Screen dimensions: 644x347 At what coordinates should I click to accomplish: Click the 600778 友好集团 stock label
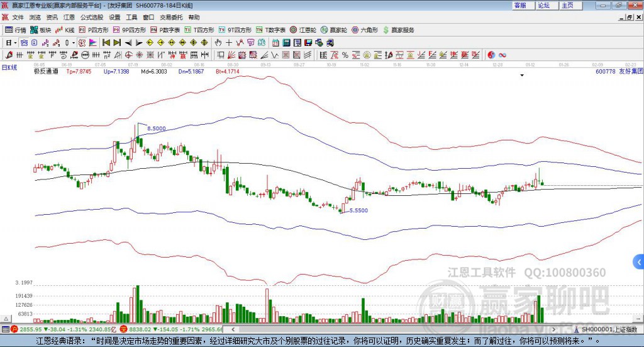619,71
